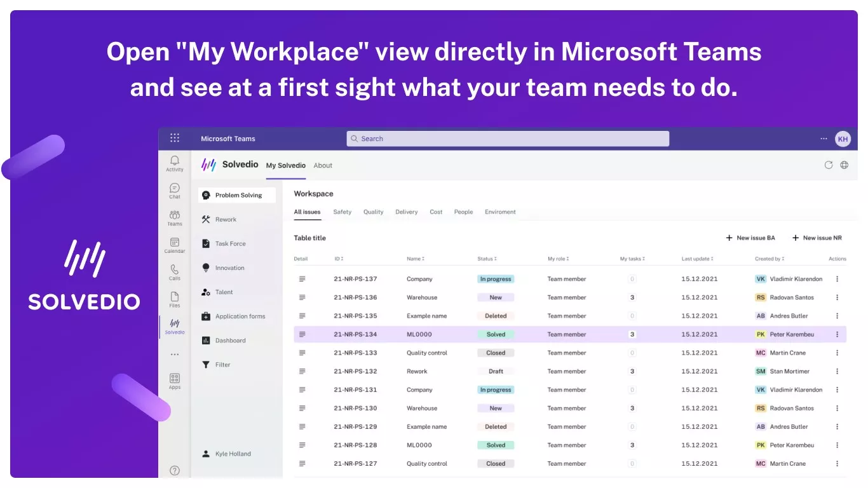This screenshot has height=488, width=868.
Task: Select the All issues tab
Action: [x=307, y=212]
